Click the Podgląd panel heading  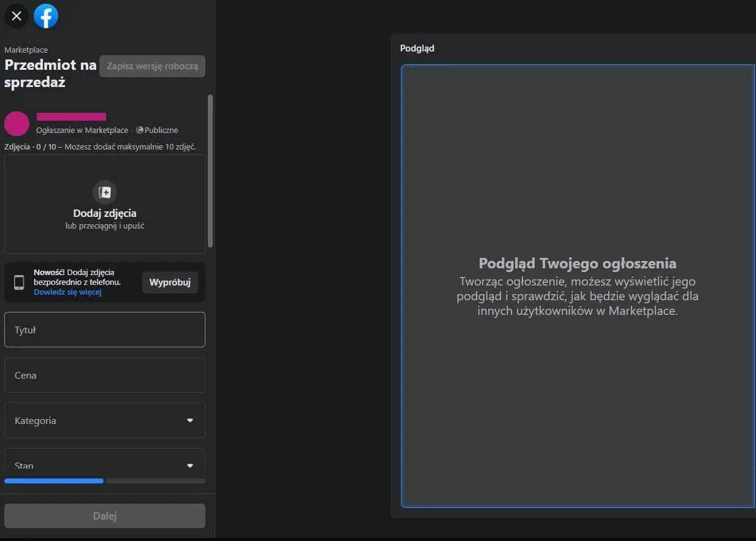417,48
